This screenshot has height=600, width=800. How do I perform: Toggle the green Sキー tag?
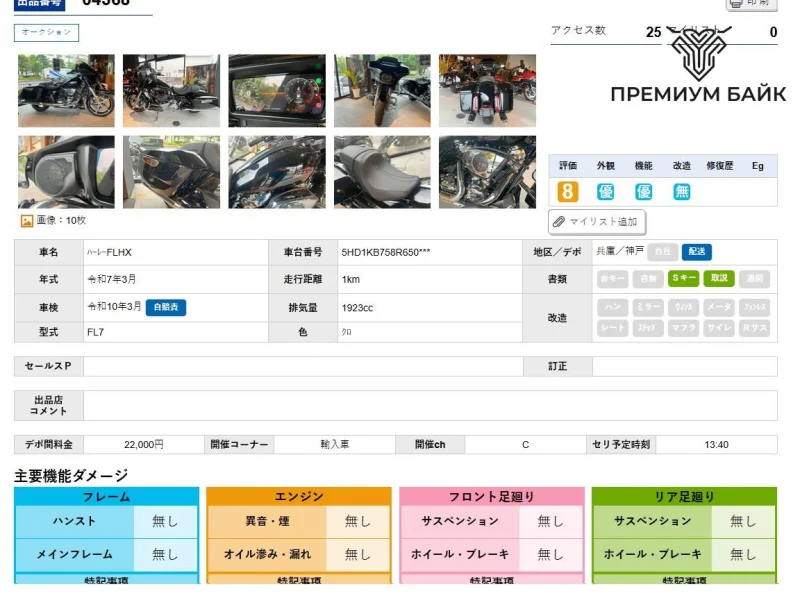pyautogui.click(x=683, y=279)
